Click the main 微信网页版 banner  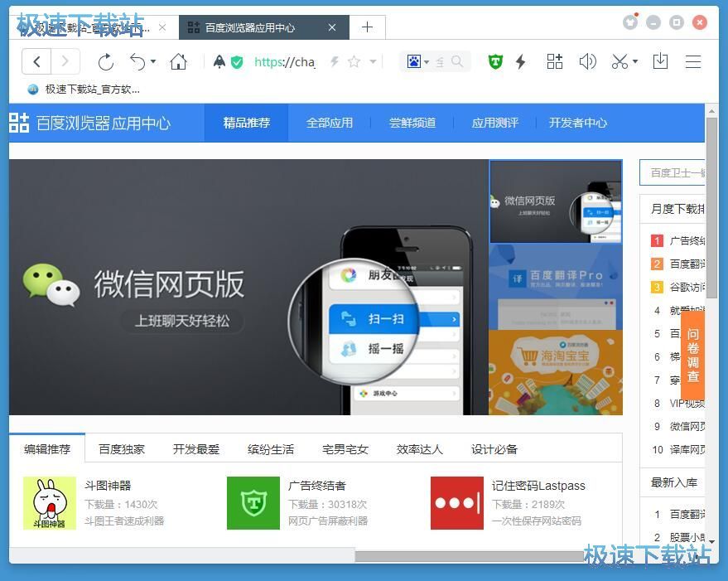[248, 288]
